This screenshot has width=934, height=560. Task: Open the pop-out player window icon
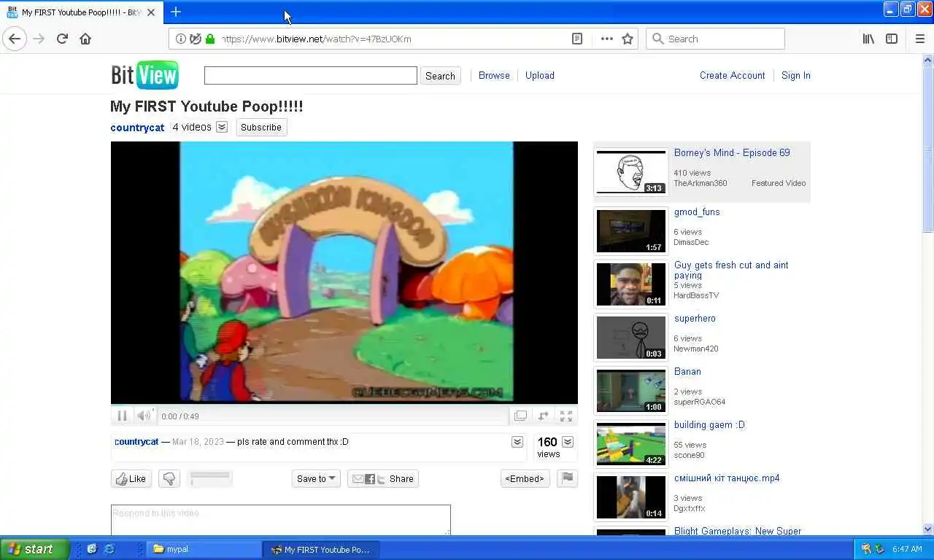pyautogui.click(x=520, y=416)
